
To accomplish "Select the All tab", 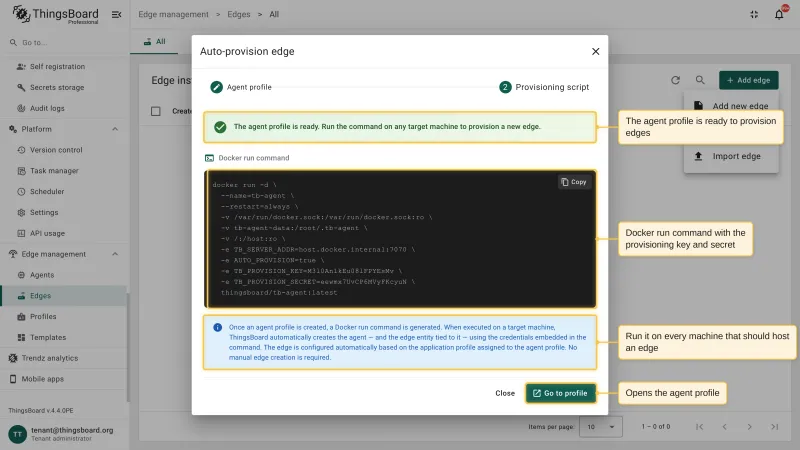I will 154,42.
